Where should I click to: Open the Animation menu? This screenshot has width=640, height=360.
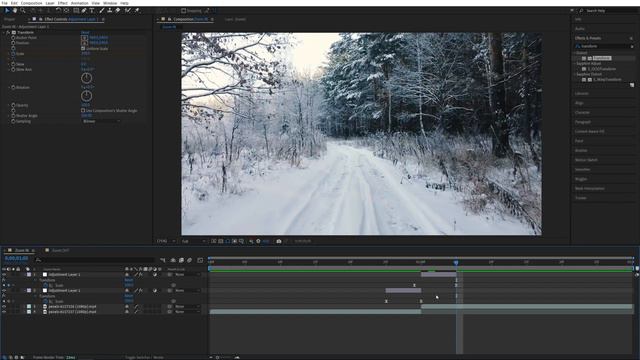click(80, 3)
